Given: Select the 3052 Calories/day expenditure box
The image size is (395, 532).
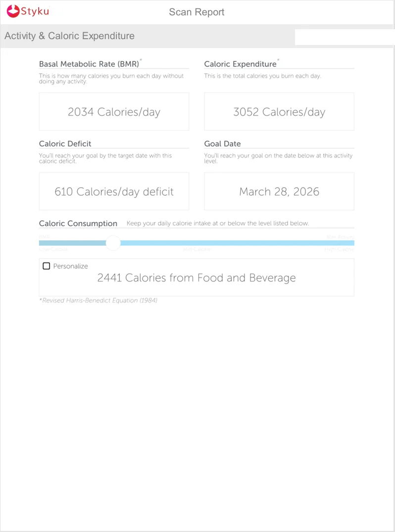Looking at the screenshot, I should pos(279,111).
